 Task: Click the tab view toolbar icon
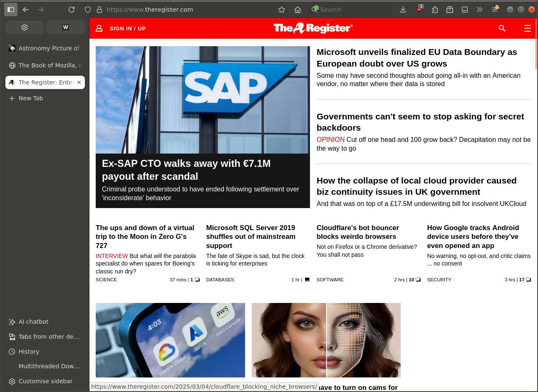pos(465,9)
